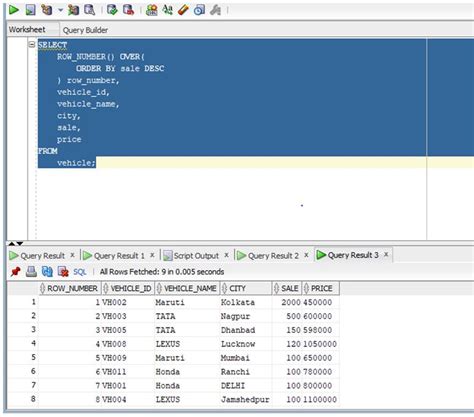Click the panel splitter collapse arrows
This screenshot has height=417, width=474.
point(16,244)
